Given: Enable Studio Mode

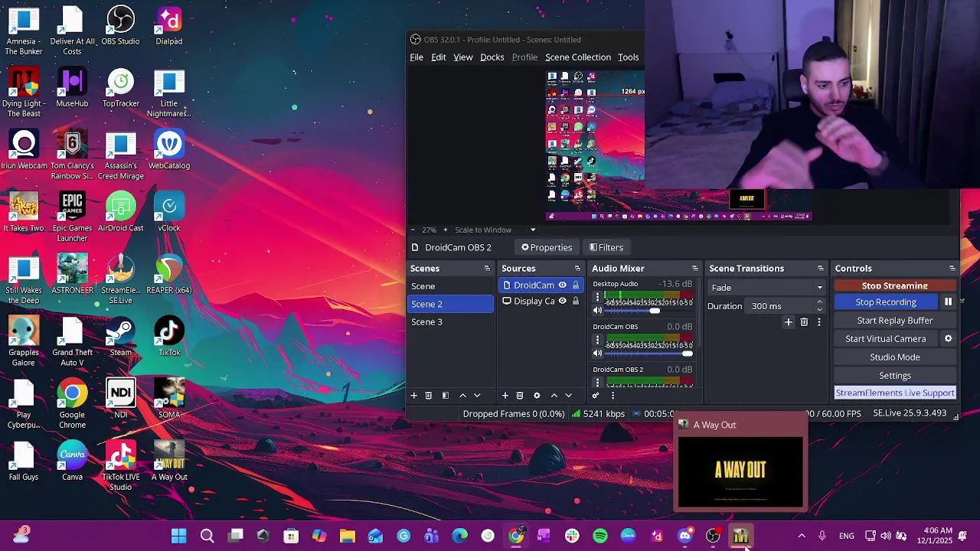Looking at the screenshot, I should click(x=895, y=357).
